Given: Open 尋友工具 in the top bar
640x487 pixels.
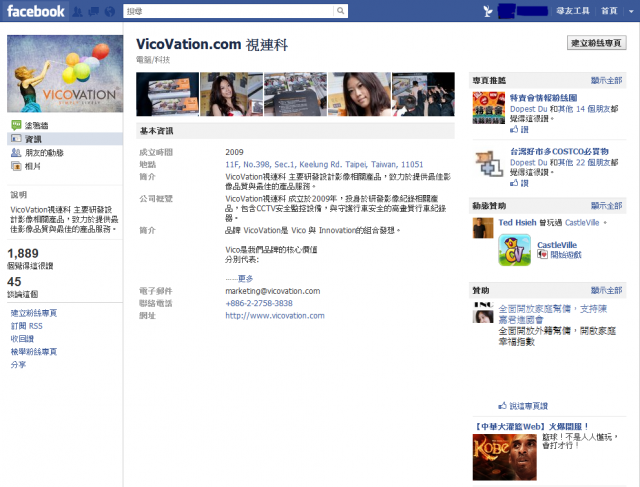Looking at the screenshot, I should pos(573,11).
